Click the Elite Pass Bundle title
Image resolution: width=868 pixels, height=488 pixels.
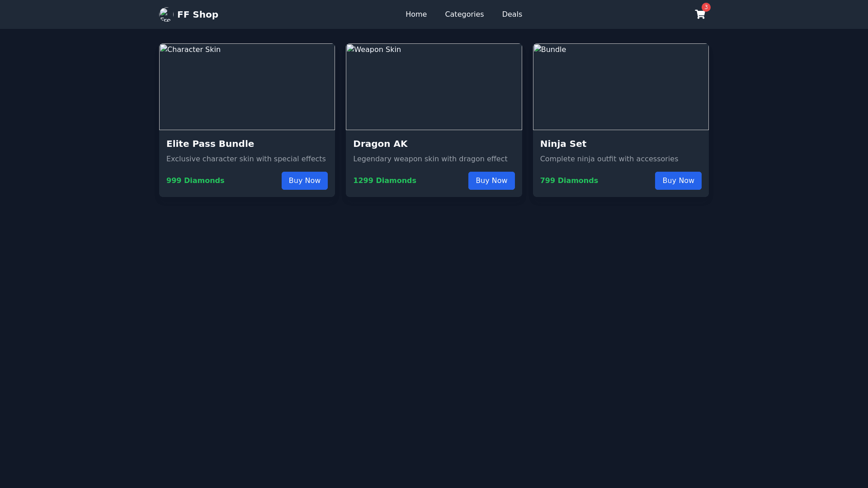210,144
